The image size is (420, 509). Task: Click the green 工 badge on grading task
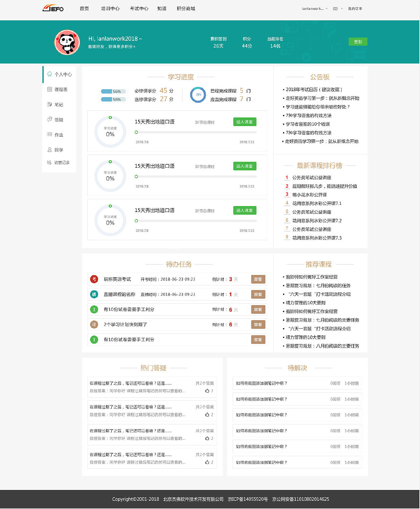(94, 309)
